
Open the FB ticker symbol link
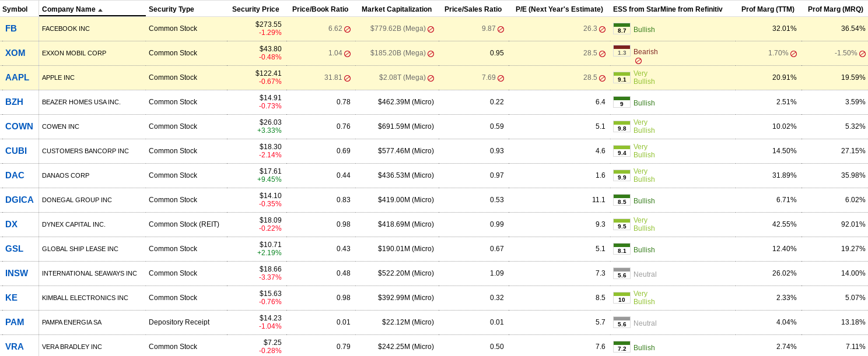coord(11,29)
